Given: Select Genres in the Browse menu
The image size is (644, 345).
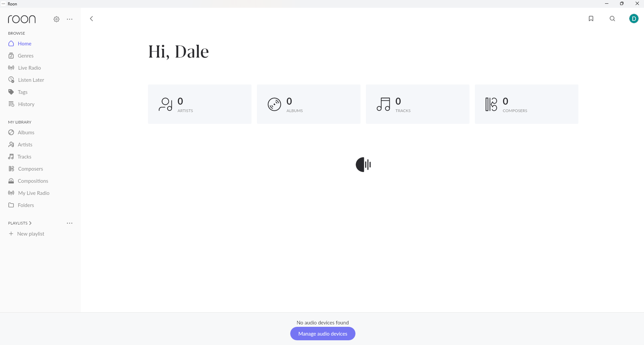Looking at the screenshot, I should click(26, 56).
